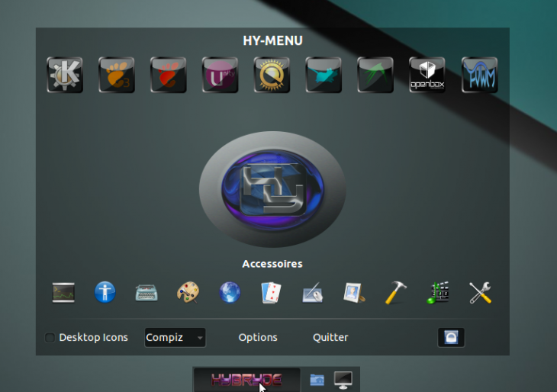Launch the Openbox session icon

pyautogui.click(x=427, y=75)
